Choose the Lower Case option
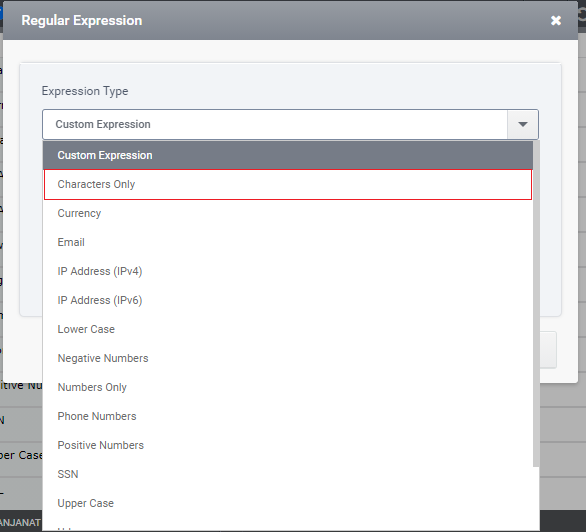 [x=288, y=329]
